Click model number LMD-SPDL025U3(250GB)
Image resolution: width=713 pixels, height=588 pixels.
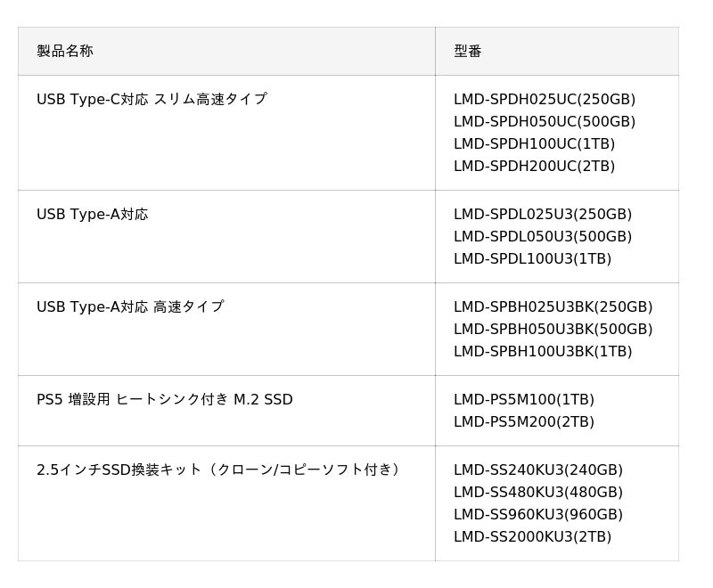point(543,214)
